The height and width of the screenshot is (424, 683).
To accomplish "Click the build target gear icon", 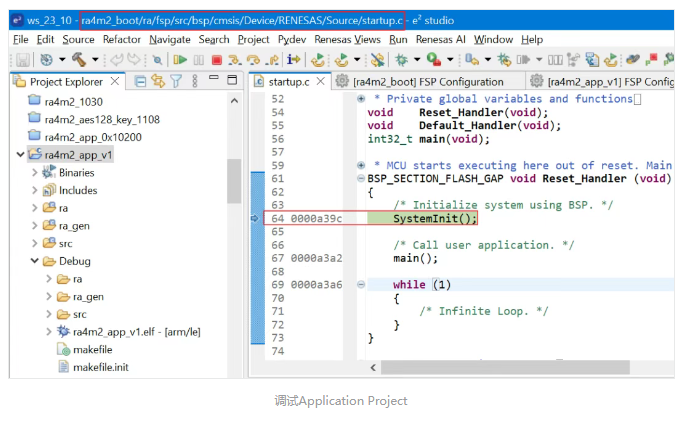I will (46, 60).
